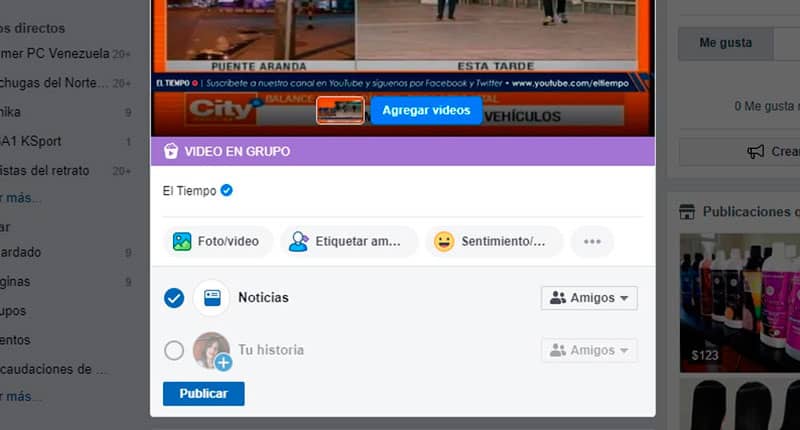Screen dimensions: 800x430
Task: Click the megaphone Crear icon
Action: [756, 151]
